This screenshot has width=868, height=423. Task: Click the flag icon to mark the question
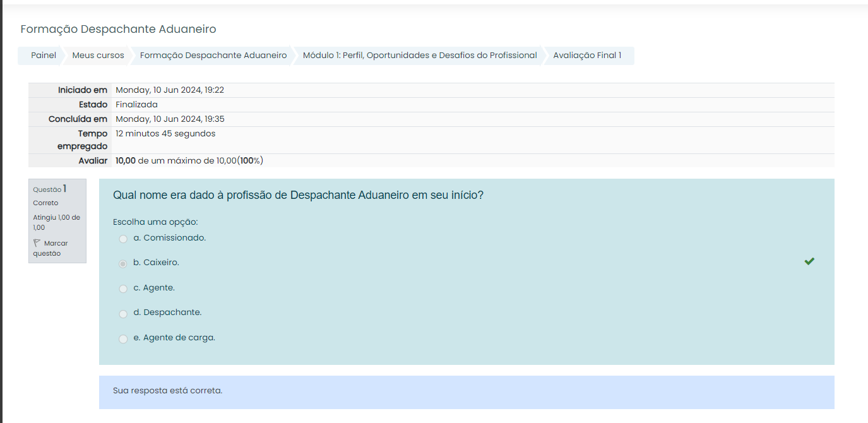coord(37,243)
